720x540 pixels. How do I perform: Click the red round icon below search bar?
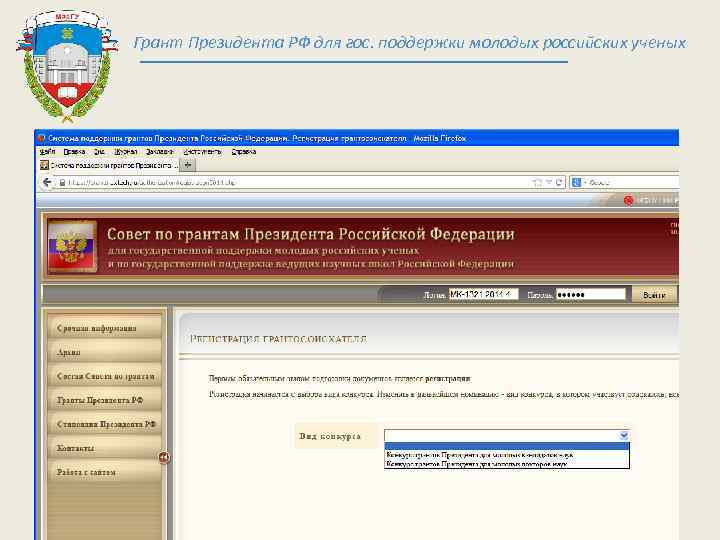point(628,200)
